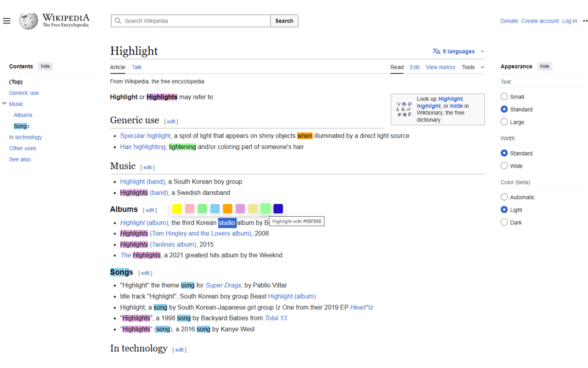Edit the Music section
Image resolution: width=588 pixels, height=368 pixels.
point(147,167)
